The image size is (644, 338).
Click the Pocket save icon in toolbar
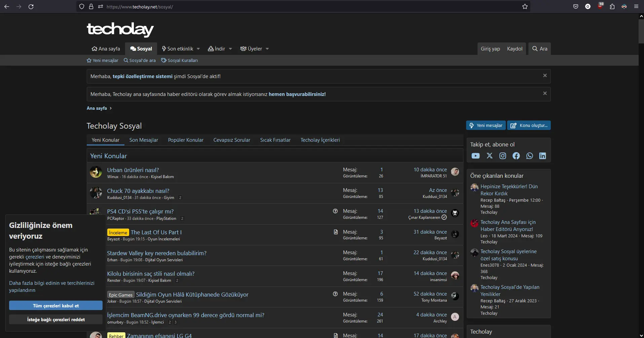[576, 6]
